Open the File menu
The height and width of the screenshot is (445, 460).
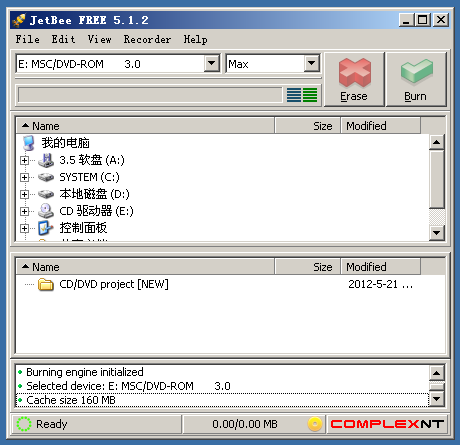(x=27, y=39)
